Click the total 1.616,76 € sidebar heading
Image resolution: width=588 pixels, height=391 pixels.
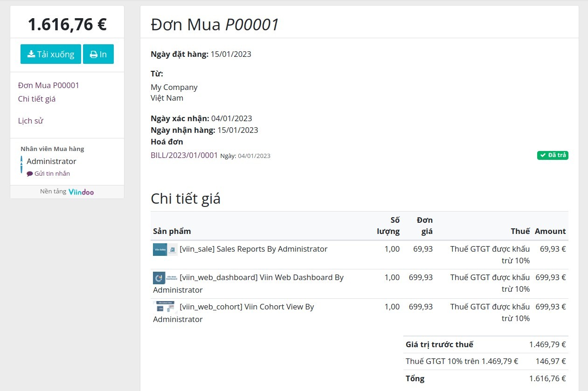(67, 24)
